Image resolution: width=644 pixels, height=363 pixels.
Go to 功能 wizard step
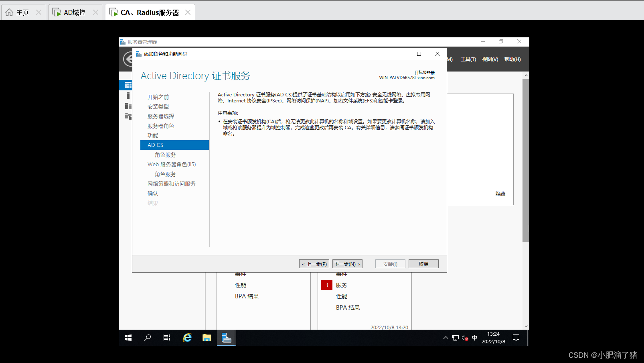[x=153, y=135]
